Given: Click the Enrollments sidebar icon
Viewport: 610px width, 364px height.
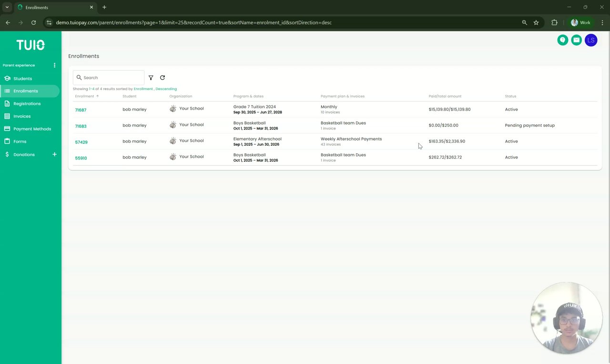Looking at the screenshot, I should pyautogui.click(x=7, y=91).
